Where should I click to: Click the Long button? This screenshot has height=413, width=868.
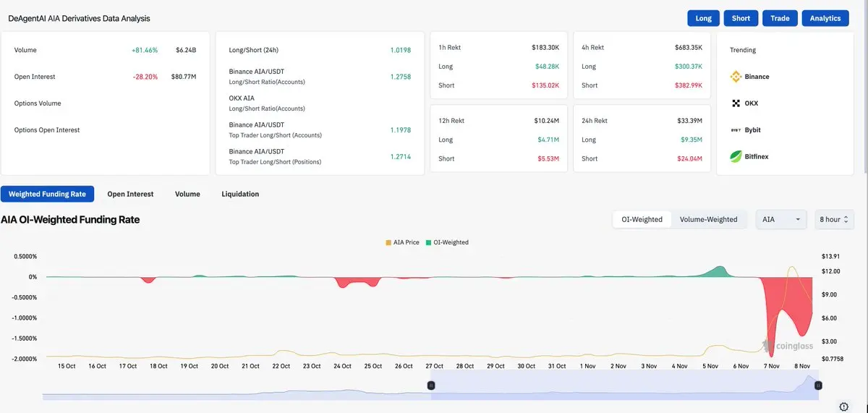[703, 18]
